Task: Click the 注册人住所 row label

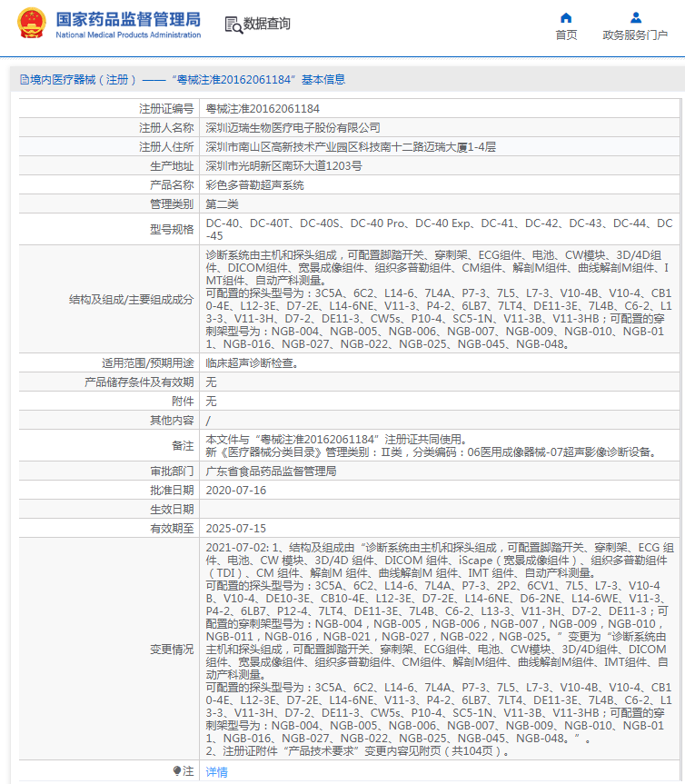Action: pos(166,146)
